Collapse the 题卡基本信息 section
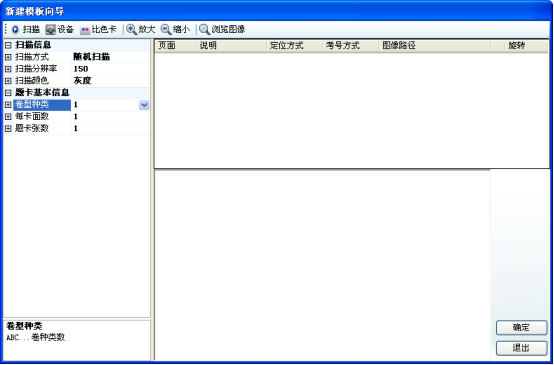 8,93
